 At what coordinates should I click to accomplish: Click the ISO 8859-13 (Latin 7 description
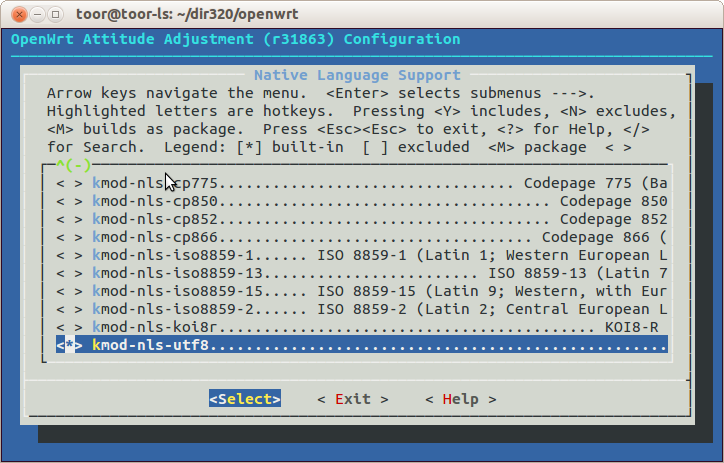tap(578, 273)
